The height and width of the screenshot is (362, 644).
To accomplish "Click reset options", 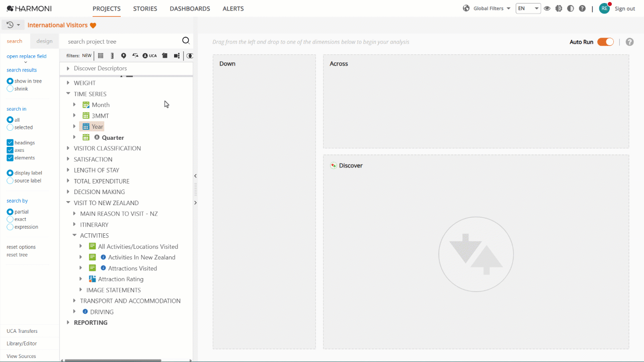I will (21, 247).
